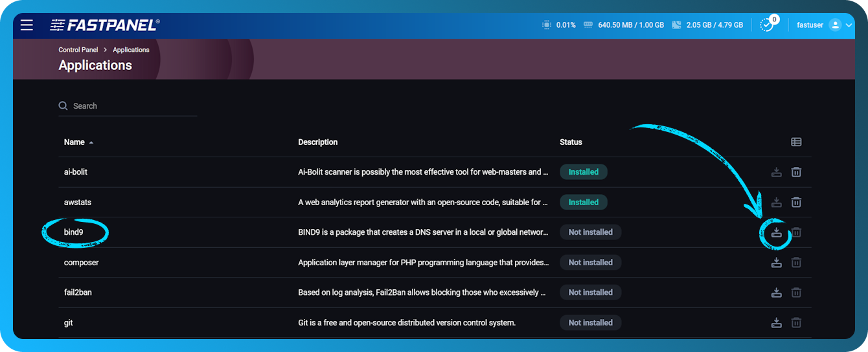
Task: Delete the ai-bolit application
Action: point(796,172)
